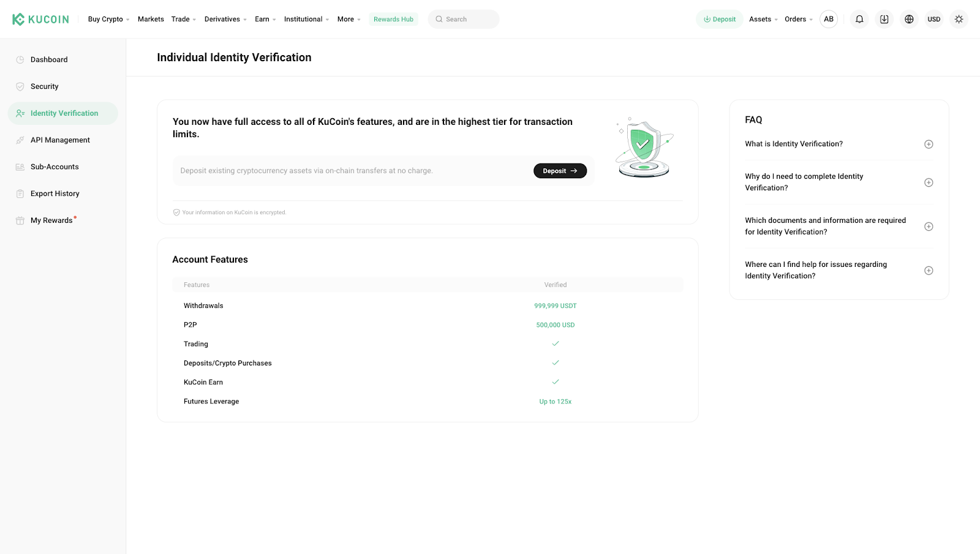Toggle dark mode with the sun icon
The image size is (980, 554).
(958, 19)
